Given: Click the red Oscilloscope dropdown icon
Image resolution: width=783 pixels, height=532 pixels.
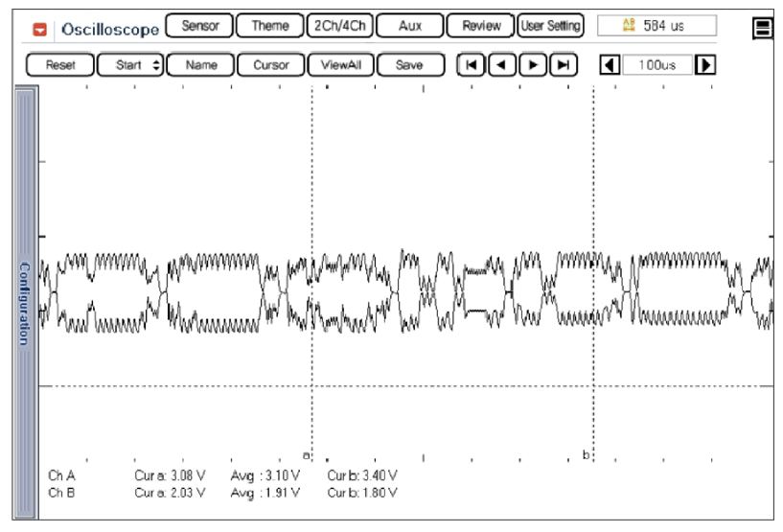Looking at the screenshot, I should 39,29.
